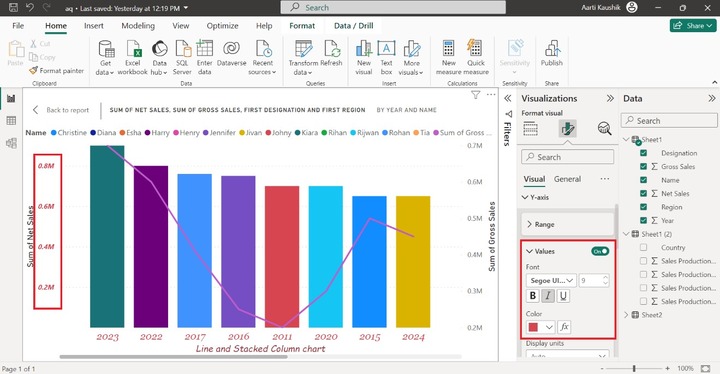Create a New measure

point(449,57)
